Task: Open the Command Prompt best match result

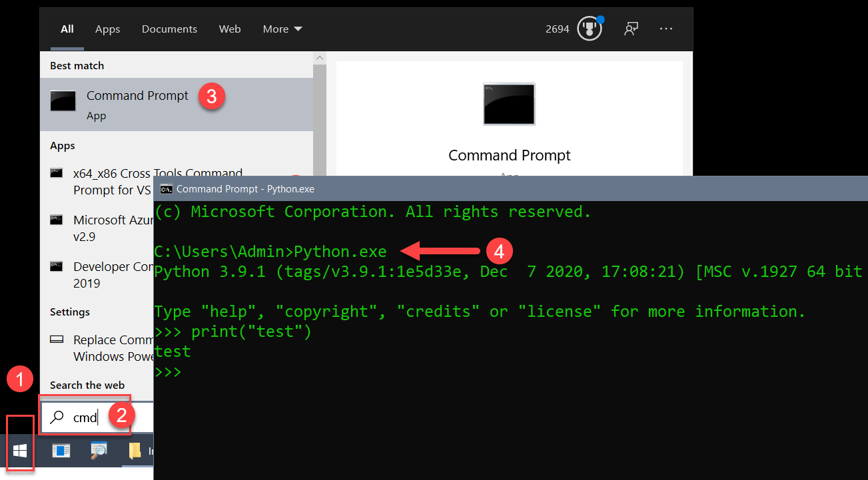Action: [x=177, y=104]
